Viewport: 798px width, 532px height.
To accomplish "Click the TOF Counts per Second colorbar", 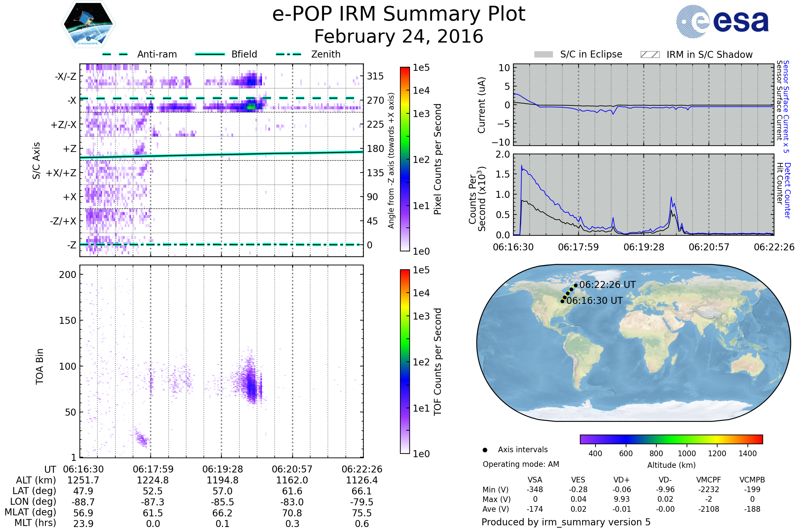I will 405,361.
